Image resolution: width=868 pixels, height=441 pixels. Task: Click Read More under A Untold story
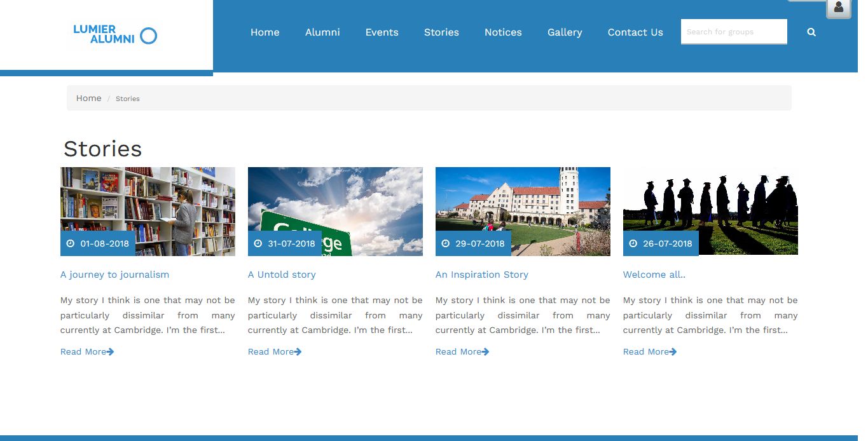click(x=270, y=351)
